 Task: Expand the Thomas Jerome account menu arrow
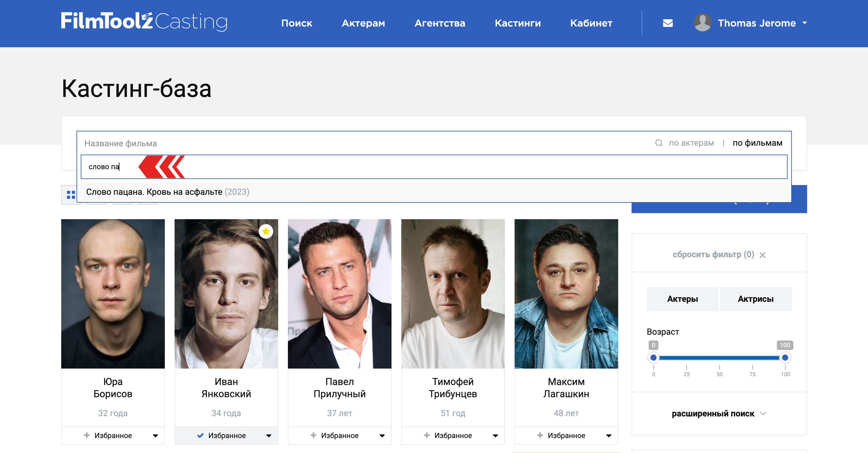point(805,23)
